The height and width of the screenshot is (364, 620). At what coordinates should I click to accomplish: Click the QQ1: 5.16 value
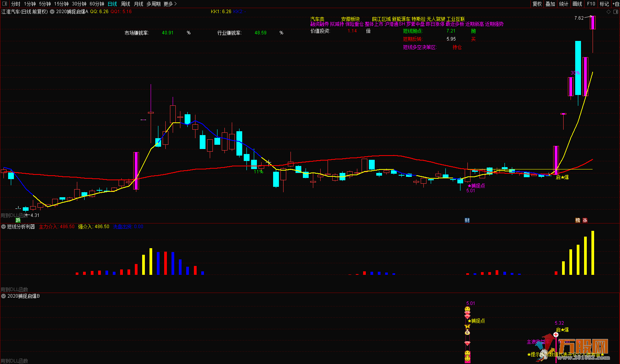tap(121, 12)
